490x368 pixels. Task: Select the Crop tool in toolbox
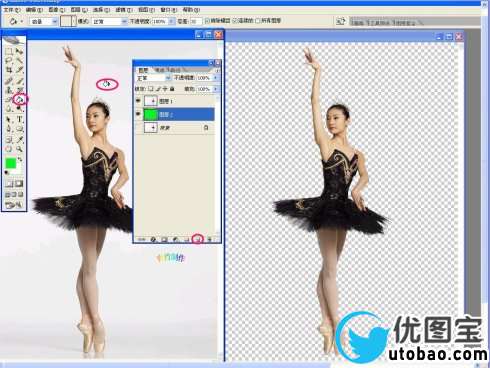(9, 70)
